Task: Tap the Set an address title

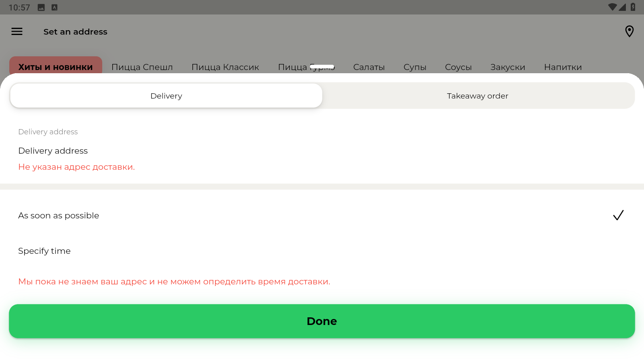Action: [x=75, y=32]
